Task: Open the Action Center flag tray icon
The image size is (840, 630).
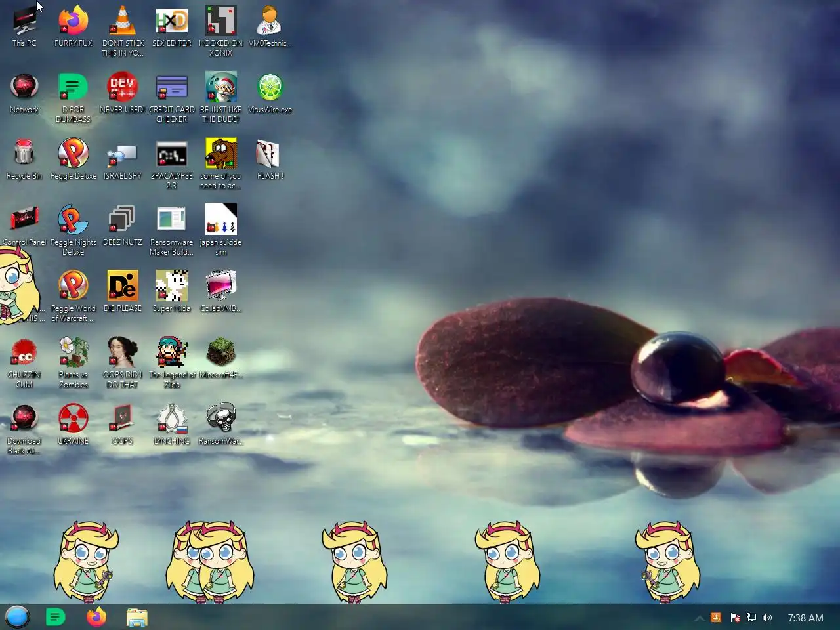Action: pyautogui.click(x=735, y=618)
